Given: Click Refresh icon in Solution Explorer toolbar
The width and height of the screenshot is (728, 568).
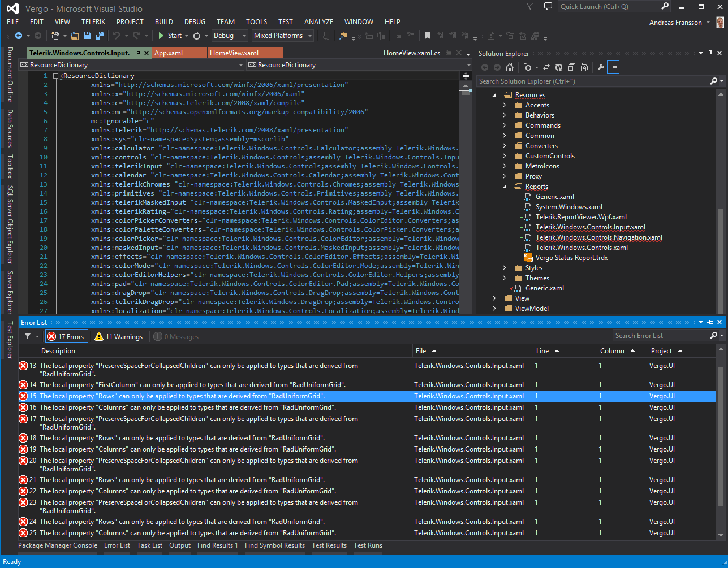Looking at the screenshot, I should [558, 67].
